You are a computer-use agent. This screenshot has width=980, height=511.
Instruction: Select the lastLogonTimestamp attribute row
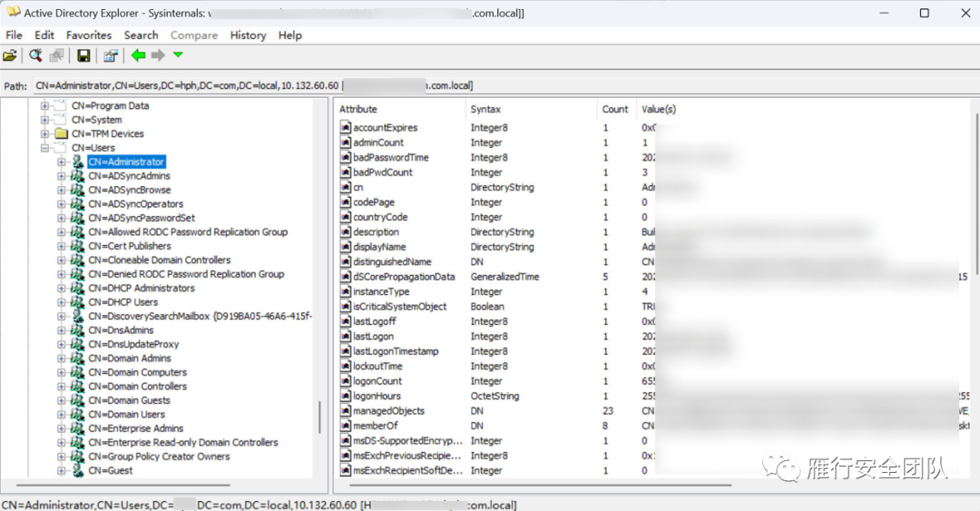650,351
